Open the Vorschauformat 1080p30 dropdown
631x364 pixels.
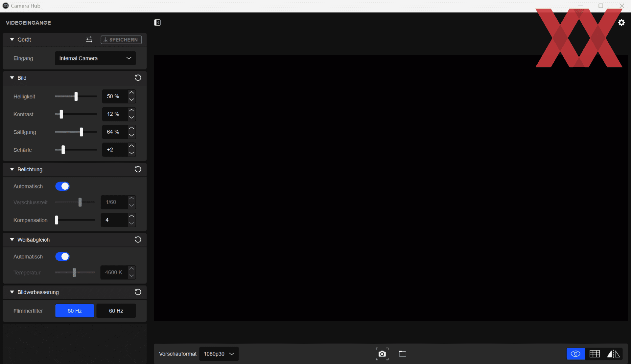pos(219,354)
